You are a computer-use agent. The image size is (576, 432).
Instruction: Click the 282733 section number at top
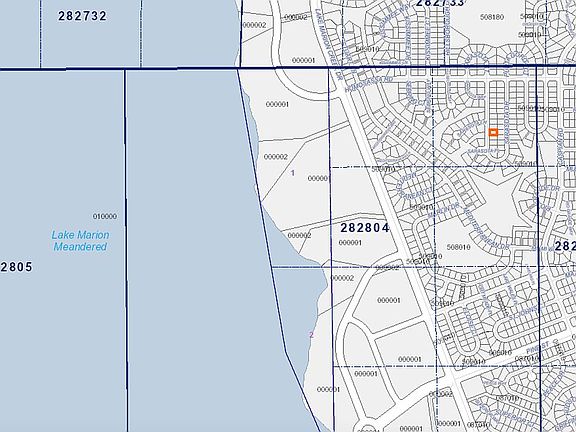coord(440,3)
